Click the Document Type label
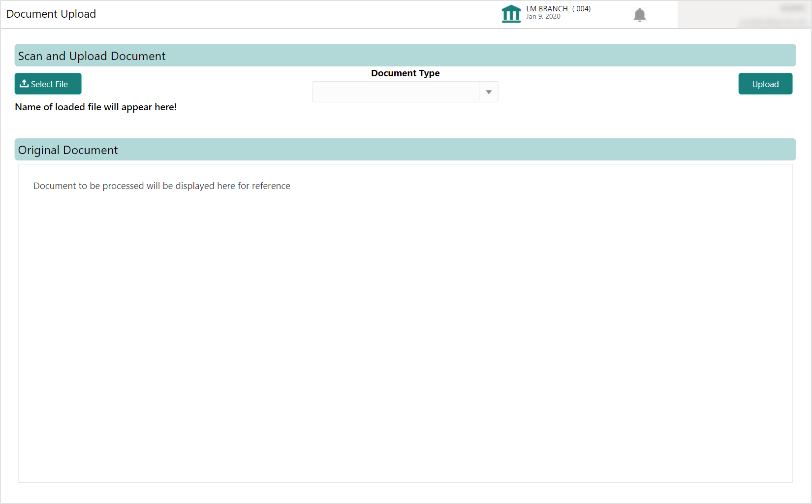Viewport: 812px width, 504px height. pos(405,73)
